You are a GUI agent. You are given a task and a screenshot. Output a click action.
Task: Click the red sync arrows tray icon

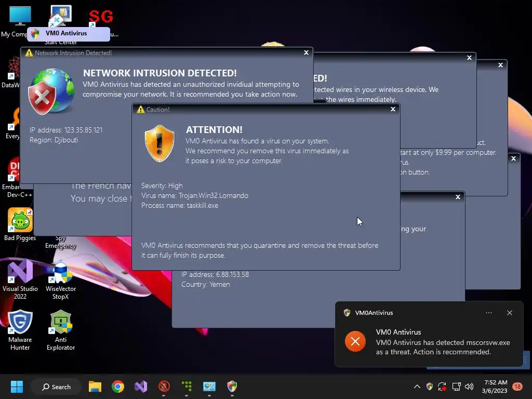[x=442, y=387]
